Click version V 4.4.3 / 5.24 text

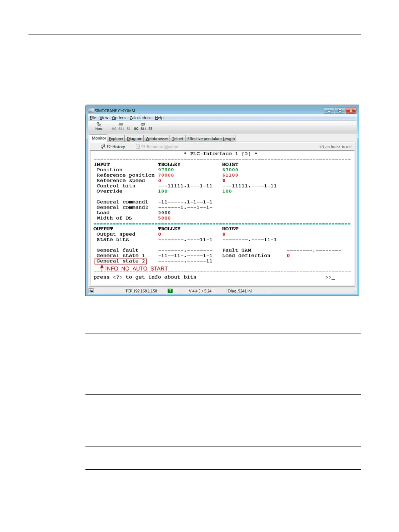tap(200, 291)
